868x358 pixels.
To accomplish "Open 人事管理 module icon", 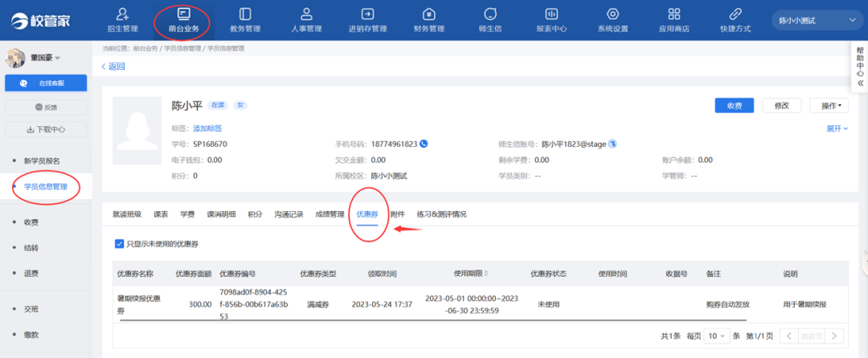I will pos(306,14).
